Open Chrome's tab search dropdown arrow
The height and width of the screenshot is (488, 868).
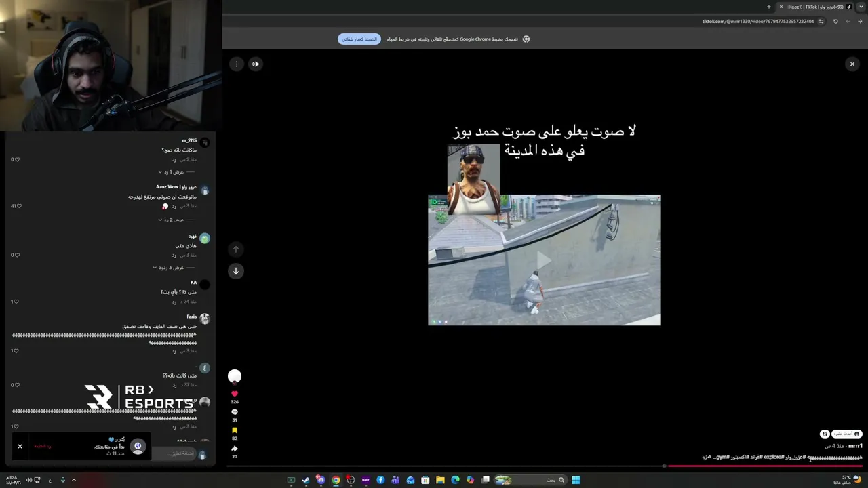[x=861, y=7]
